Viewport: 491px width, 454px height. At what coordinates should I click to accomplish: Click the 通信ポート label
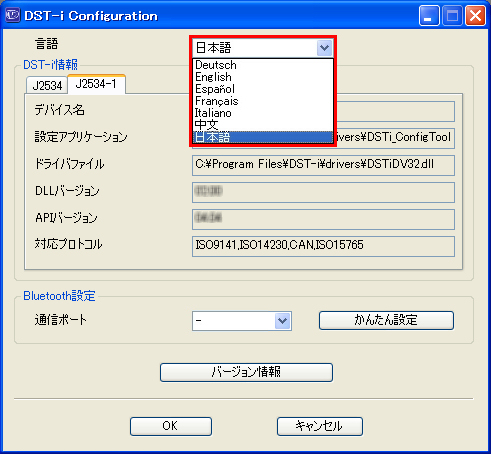[x=61, y=320]
